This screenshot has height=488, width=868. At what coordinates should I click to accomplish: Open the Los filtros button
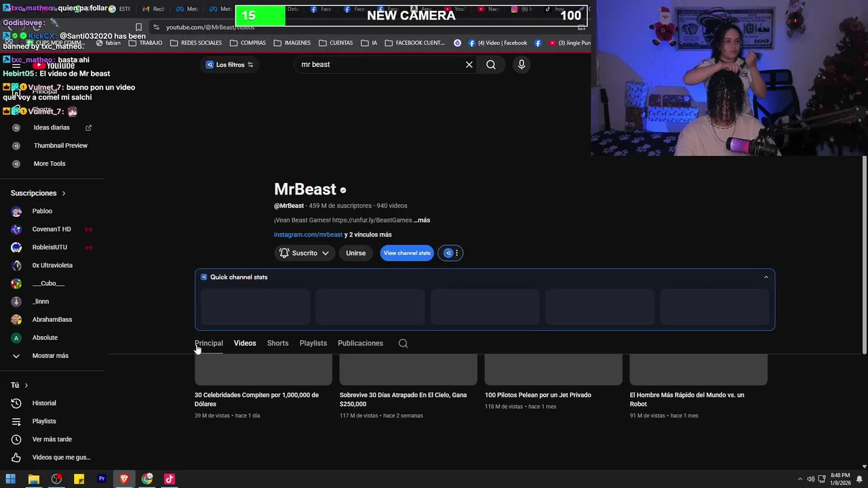(x=230, y=64)
